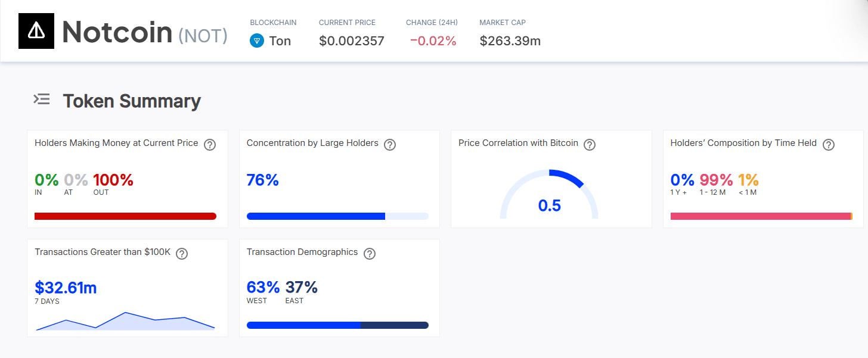The height and width of the screenshot is (358, 868).
Task: Open help for Holders Making Money card
Action: (210, 144)
